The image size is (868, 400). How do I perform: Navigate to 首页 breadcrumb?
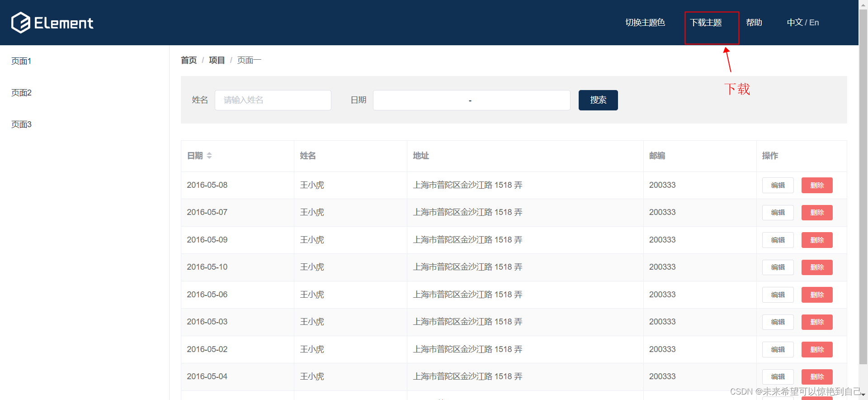tap(189, 60)
